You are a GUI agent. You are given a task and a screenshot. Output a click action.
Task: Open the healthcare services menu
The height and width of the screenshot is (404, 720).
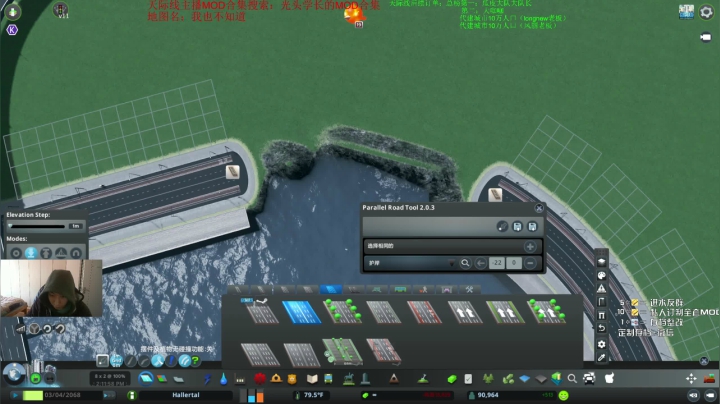point(260,379)
